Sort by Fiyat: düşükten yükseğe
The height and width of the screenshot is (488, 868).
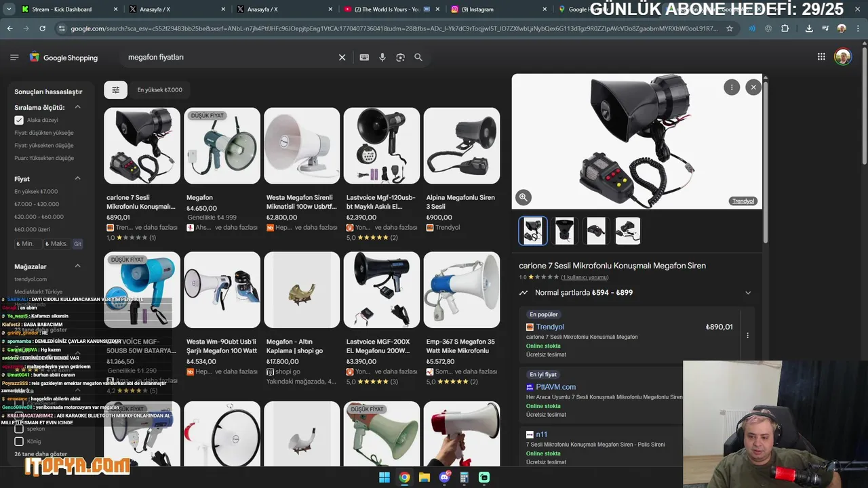[44, 133]
